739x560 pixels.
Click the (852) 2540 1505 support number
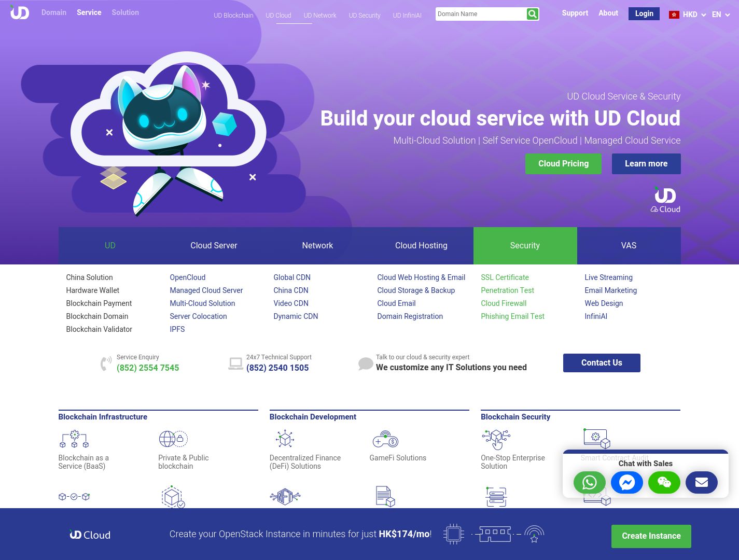click(277, 368)
